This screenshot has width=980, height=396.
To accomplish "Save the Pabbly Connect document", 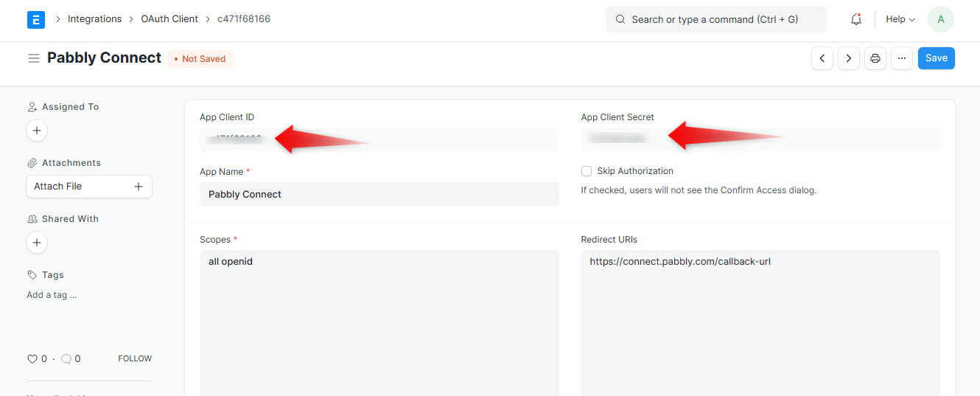I will pos(937,58).
